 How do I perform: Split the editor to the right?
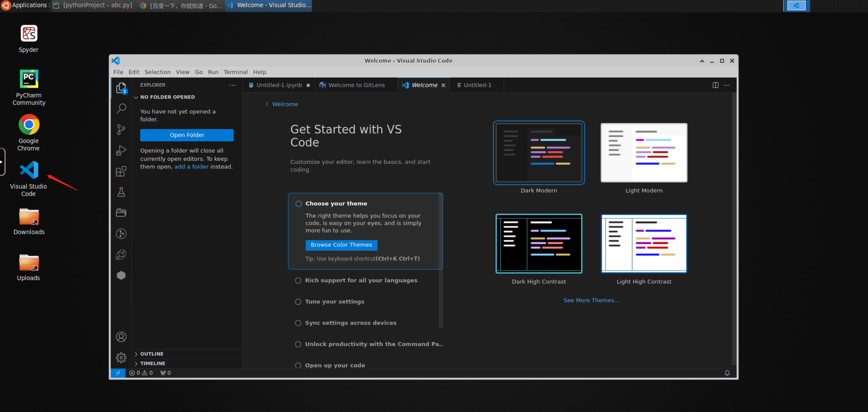click(715, 85)
